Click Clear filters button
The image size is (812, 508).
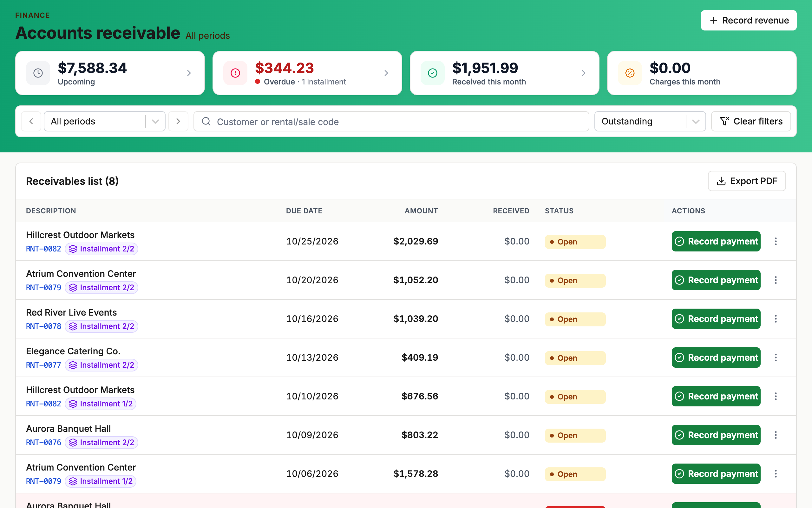751,121
